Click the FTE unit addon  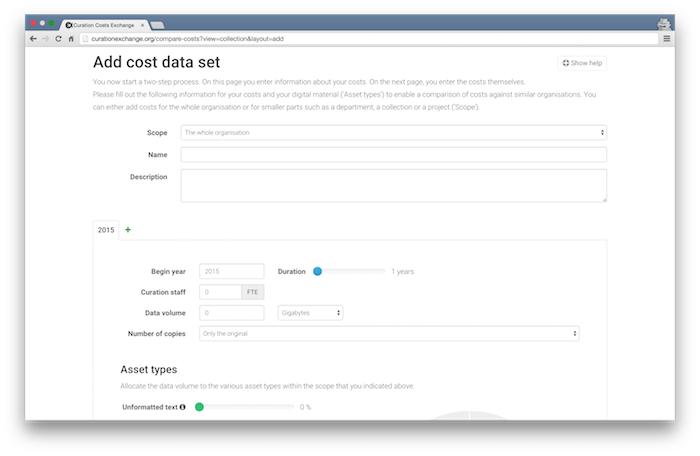tap(253, 292)
